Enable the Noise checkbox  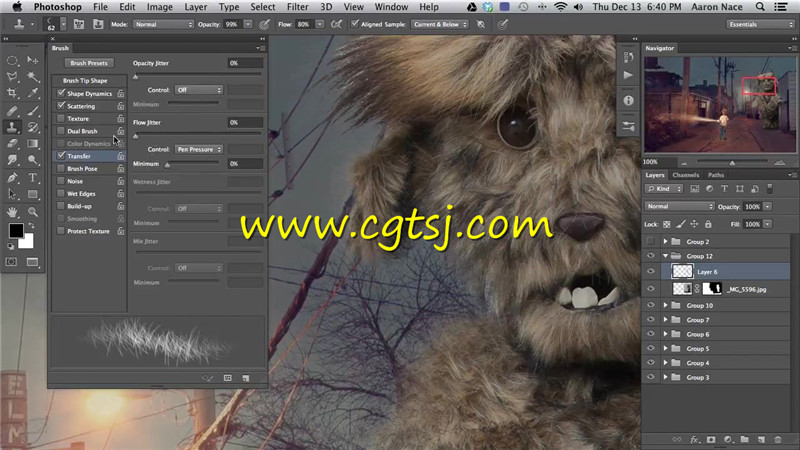[x=61, y=181]
